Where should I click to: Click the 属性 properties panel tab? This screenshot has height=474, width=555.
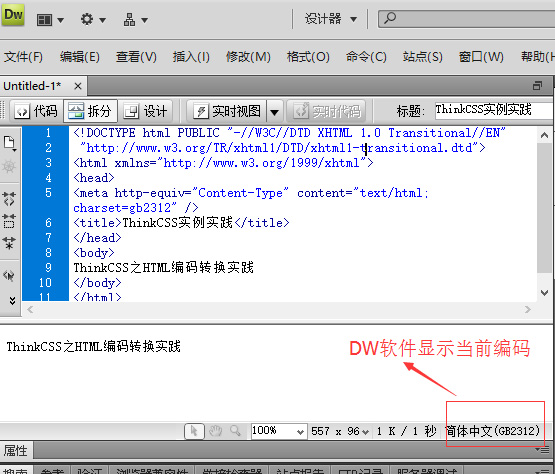(16, 451)
